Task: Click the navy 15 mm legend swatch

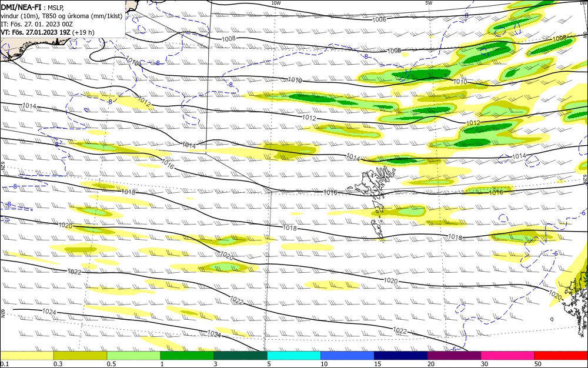Action: (401, 356)
